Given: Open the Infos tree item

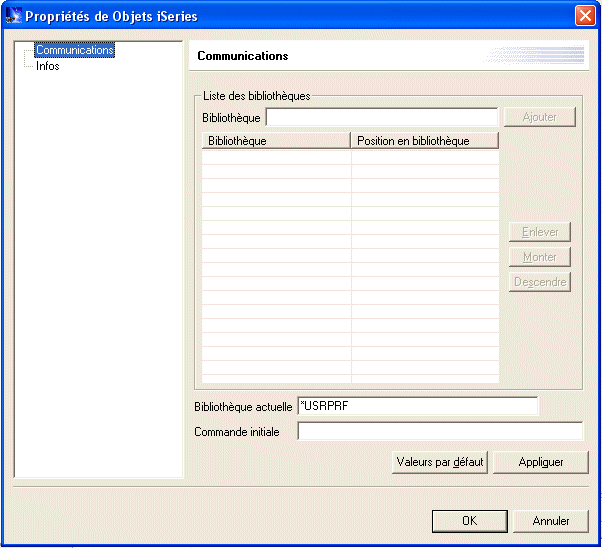Looking at the screenshot, I should (47, 66).
